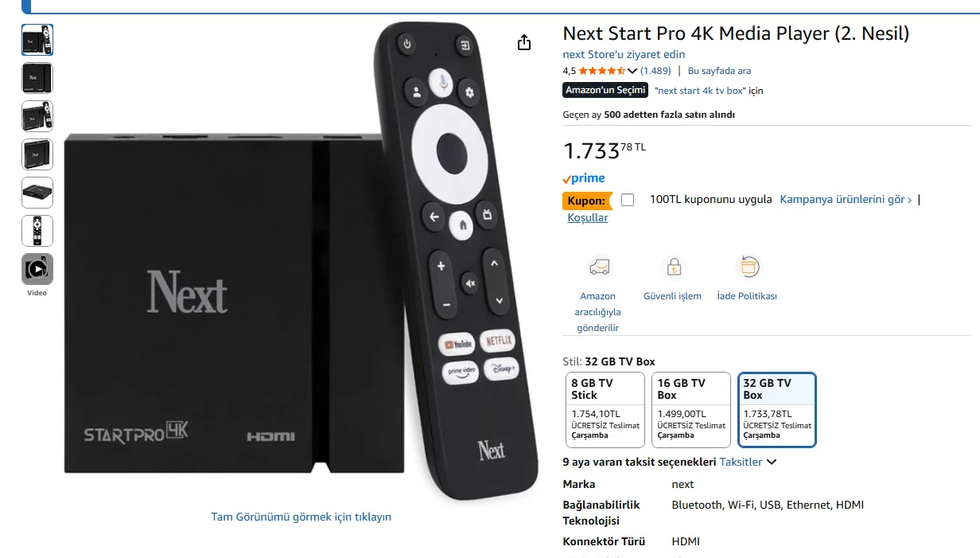Screen dimensions: 980x558
Task: Select the remote-only product thumbnail
Action: point(37,231)
